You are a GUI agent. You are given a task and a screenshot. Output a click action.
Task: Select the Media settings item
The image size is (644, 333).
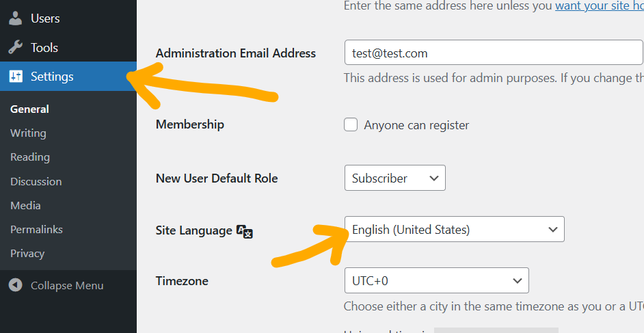pos(25,205)
